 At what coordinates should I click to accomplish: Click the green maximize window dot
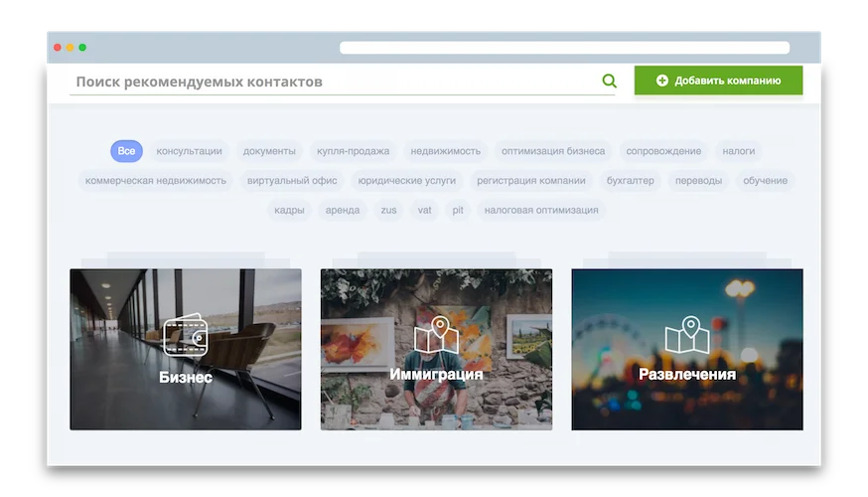tap(82, 47)
